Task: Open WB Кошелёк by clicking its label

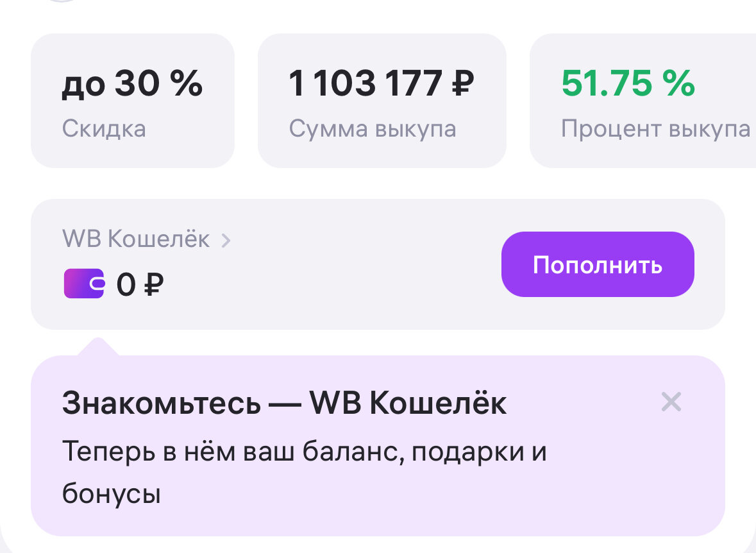Action: coord(135,239)
